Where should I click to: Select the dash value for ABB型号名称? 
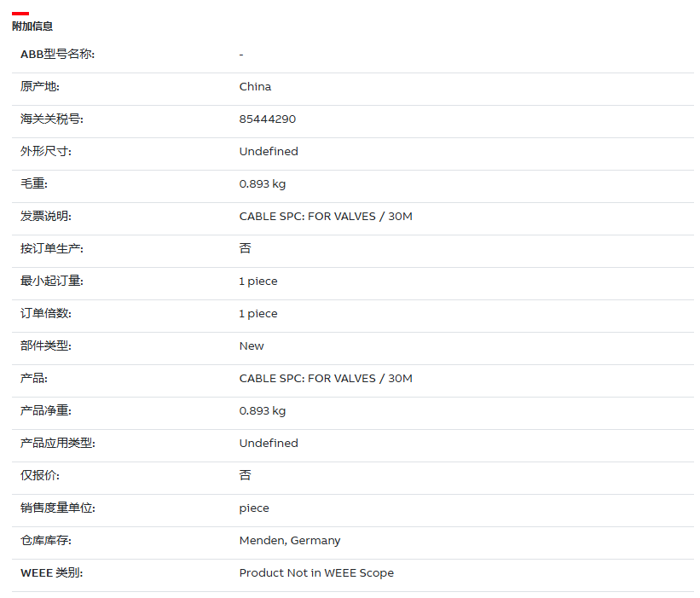tap(241, 55)
